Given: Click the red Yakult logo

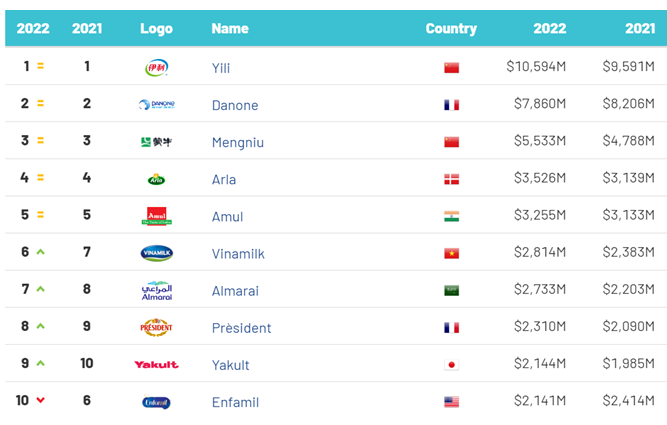Looking at the screenshot, I should [x=156, y=365].
